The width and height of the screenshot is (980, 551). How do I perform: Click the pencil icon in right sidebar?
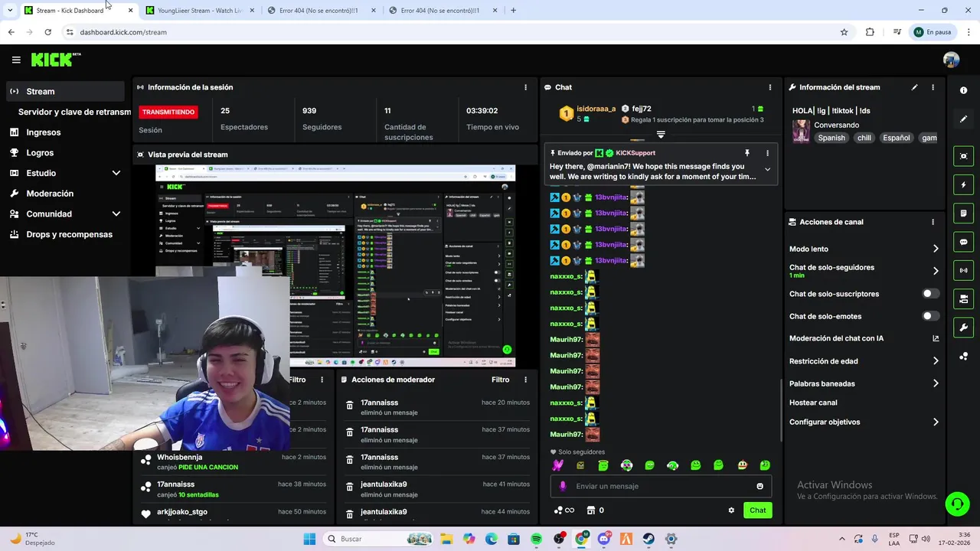coord(963,119)
